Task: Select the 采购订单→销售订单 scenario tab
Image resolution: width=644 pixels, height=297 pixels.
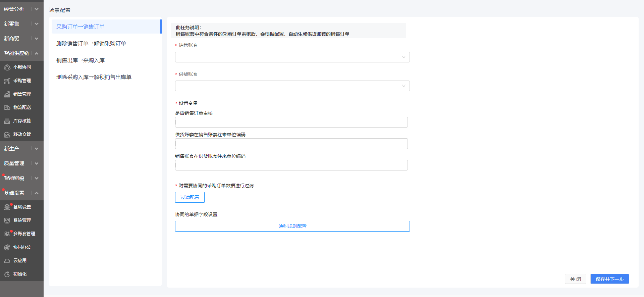Action: 106,27
